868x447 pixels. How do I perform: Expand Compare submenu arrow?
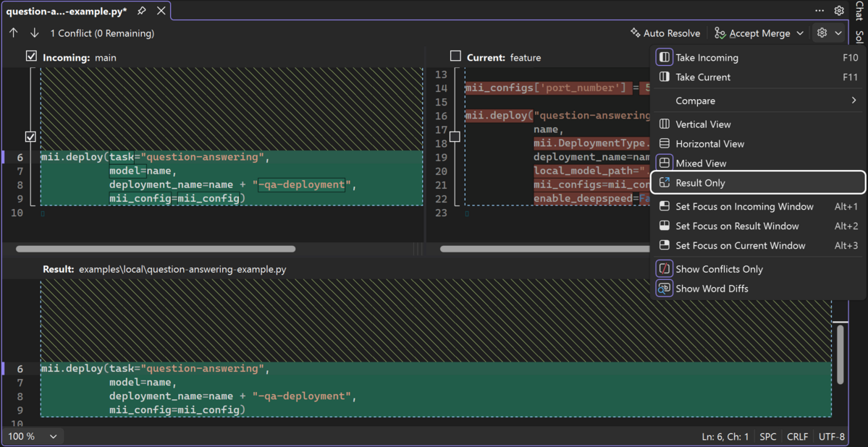(x=854, y=101)
